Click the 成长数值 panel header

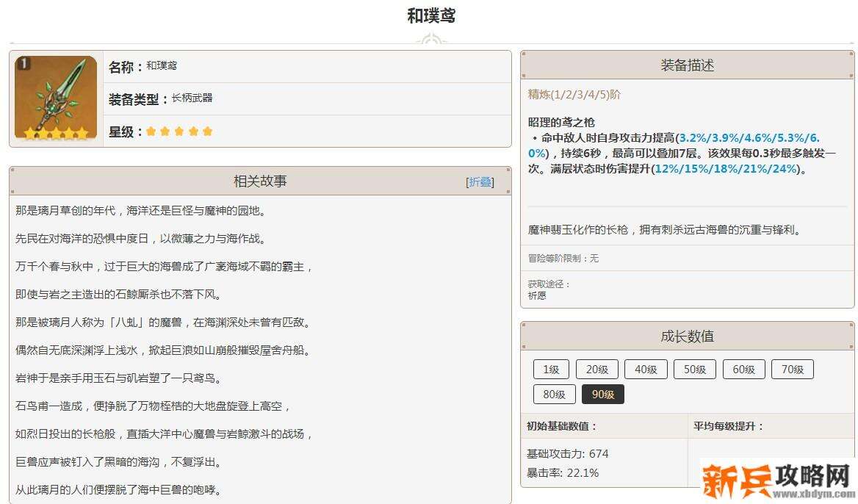point(687,336)
